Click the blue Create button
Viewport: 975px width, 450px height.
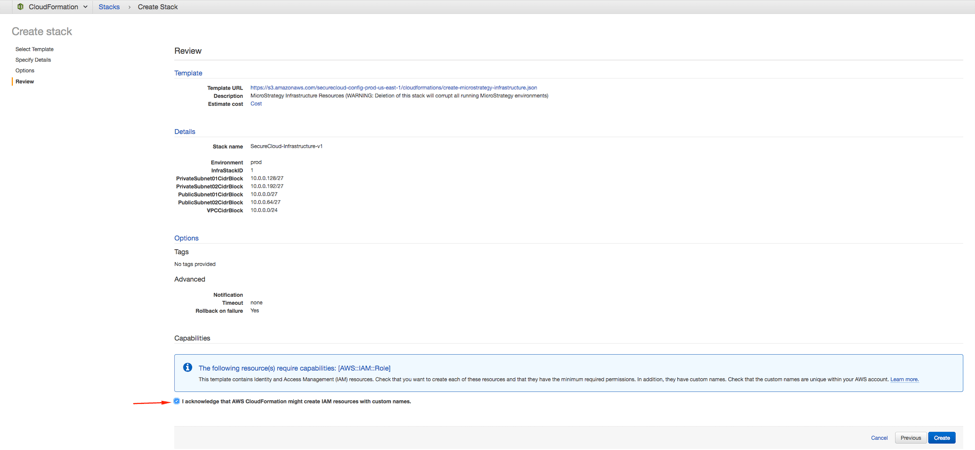click(942, 438)
